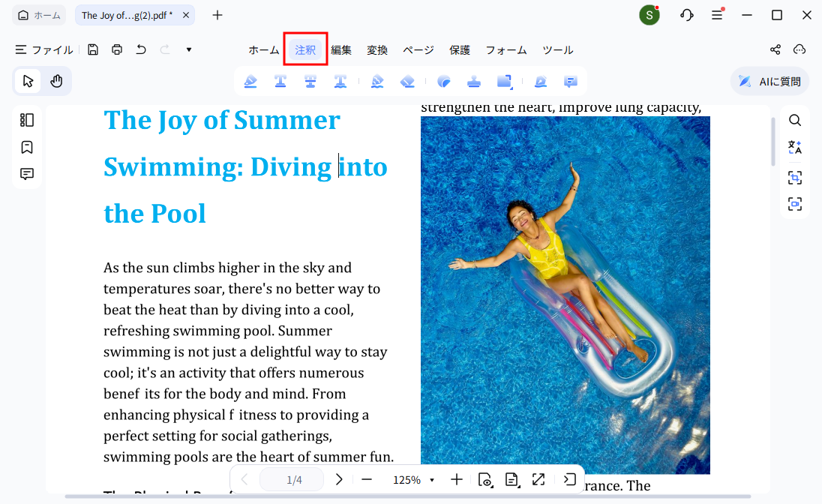The height and width of the screenshot is (504, 822).
Task: Switch to the 編集 tab
Action: coord(341,49)
